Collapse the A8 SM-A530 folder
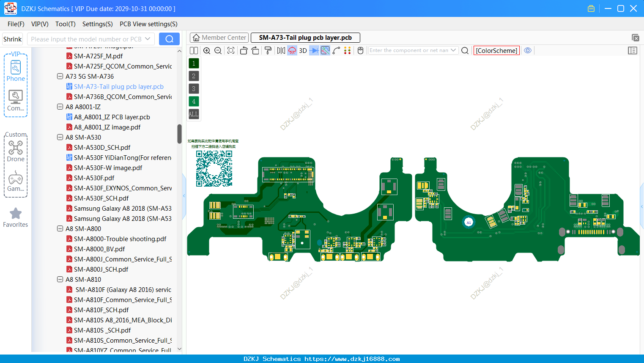 (x=60, y=137)
